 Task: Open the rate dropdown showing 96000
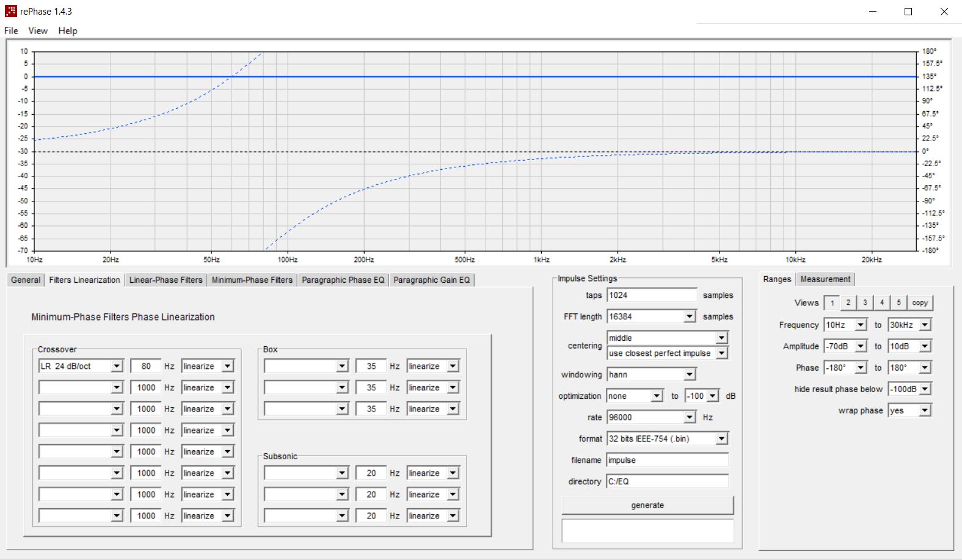[x=652, y=417]
